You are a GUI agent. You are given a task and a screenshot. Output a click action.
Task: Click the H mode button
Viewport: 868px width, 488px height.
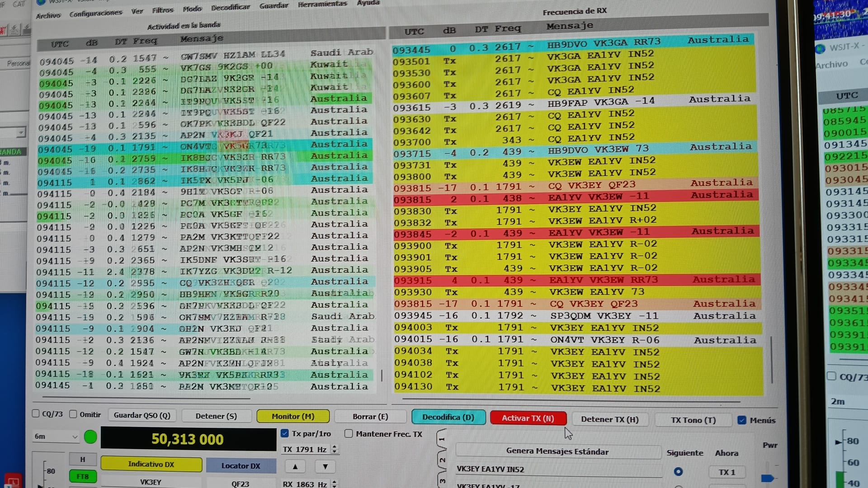83,459
